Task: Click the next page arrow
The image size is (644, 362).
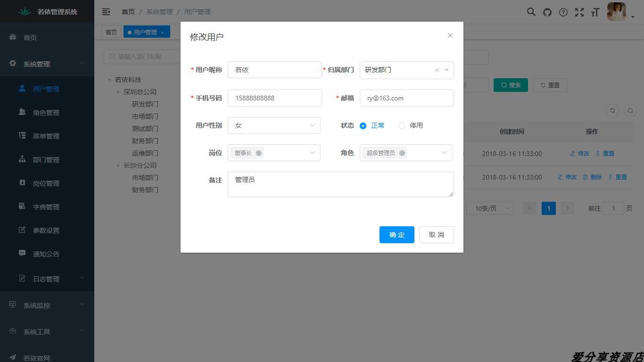Action: (568, 208)
